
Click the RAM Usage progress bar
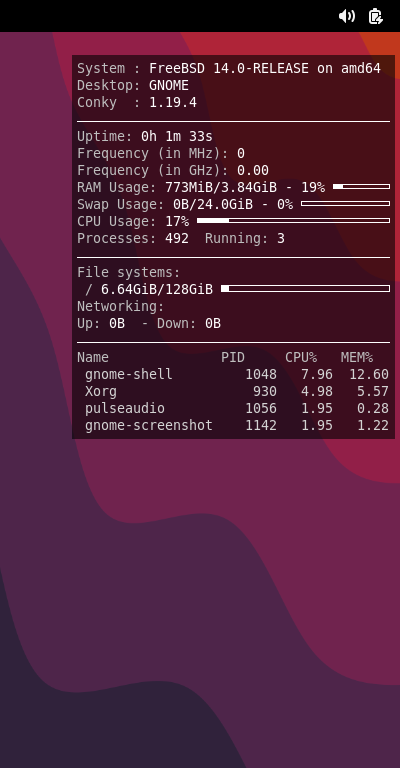coord(361,187)
